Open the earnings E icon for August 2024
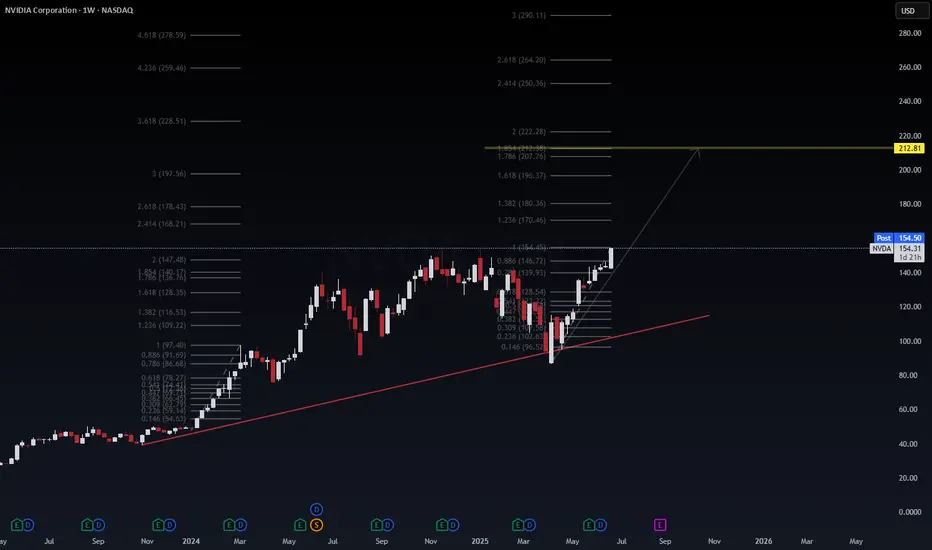This screenshot has height=550, width=932. click(x=376, y=525)
